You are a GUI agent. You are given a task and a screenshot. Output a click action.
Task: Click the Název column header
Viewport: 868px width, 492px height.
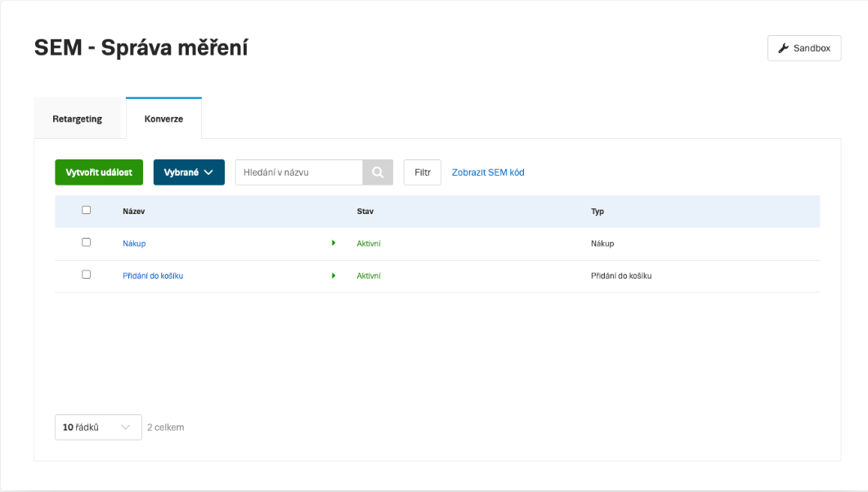coord(134,212)
